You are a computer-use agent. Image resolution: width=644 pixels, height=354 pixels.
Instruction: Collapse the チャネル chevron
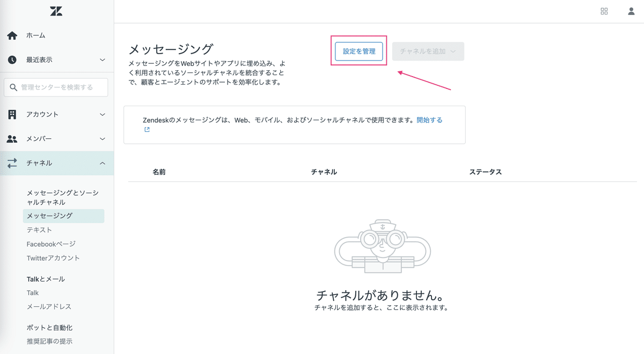point(103,163)
